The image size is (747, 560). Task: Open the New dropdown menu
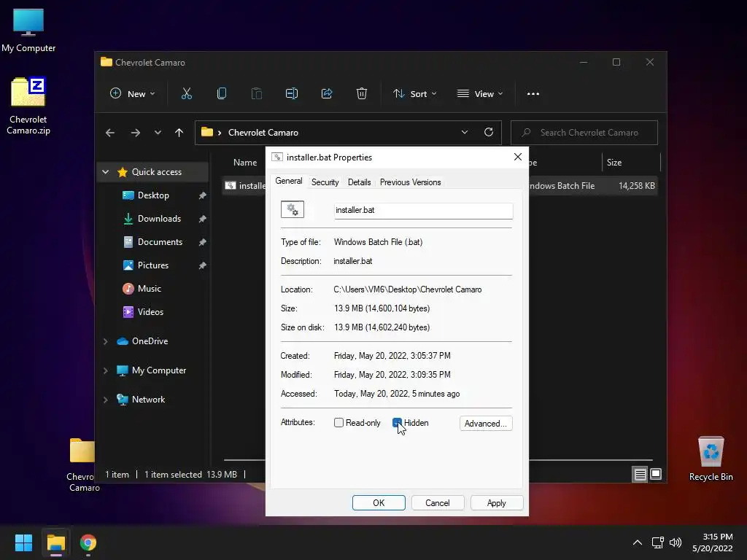(133, 94)
